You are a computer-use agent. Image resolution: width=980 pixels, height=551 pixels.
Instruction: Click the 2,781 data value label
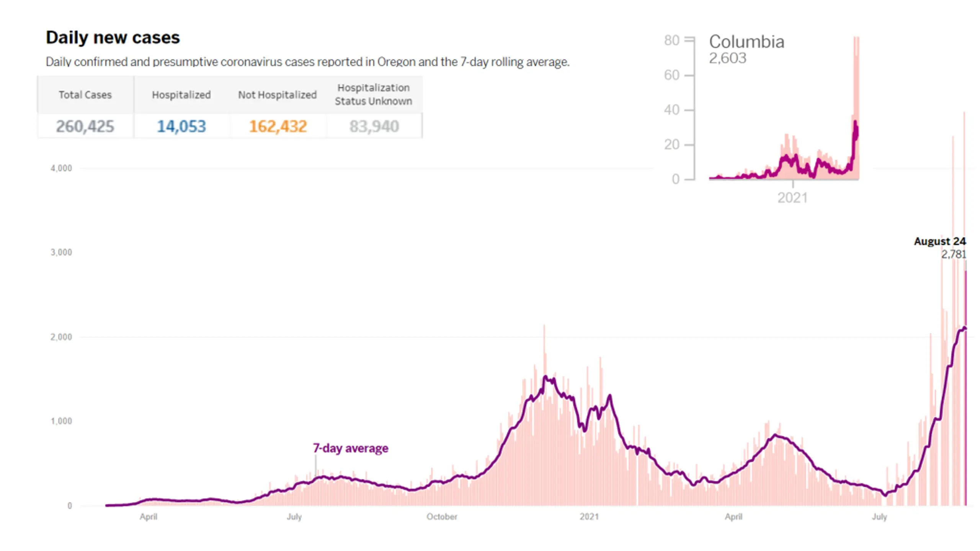pyautogui.click(x=954, y=254)
